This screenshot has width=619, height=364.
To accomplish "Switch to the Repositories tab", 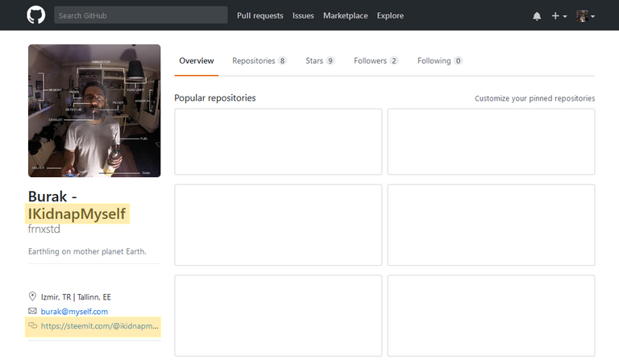I will coord(260,60).
